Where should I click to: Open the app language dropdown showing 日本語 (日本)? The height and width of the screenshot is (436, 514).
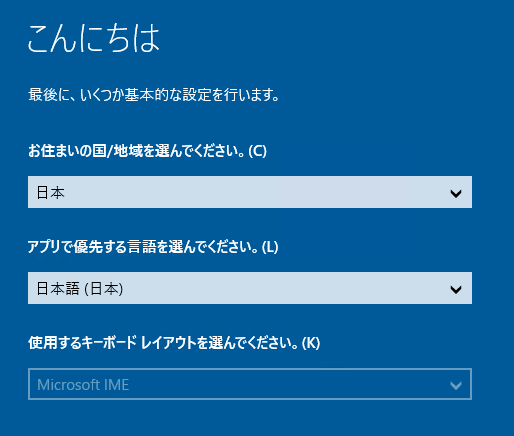point(250,288)
